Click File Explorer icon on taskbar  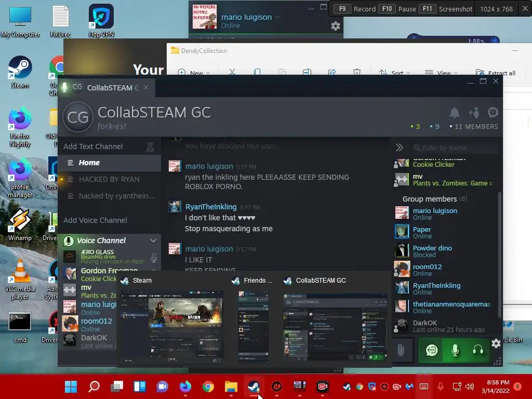pos(231,387)
